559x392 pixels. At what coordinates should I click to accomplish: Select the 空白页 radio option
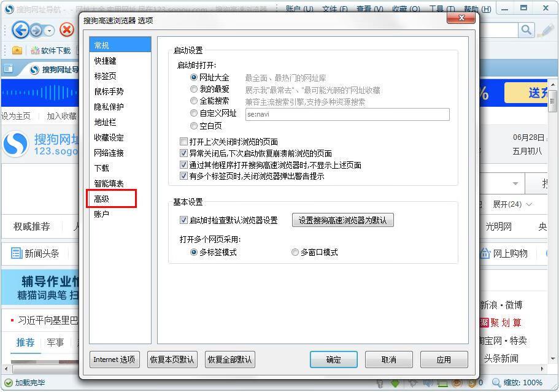pos(193,126)
